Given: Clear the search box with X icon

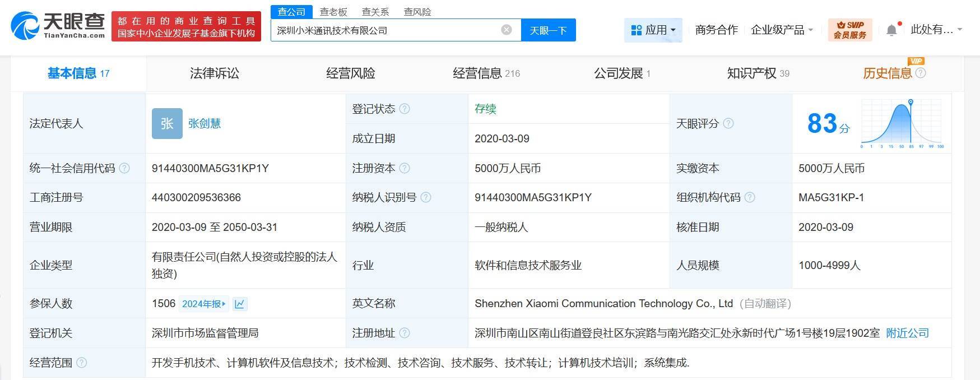Looking at the screenshot, I should coord(507,30).
